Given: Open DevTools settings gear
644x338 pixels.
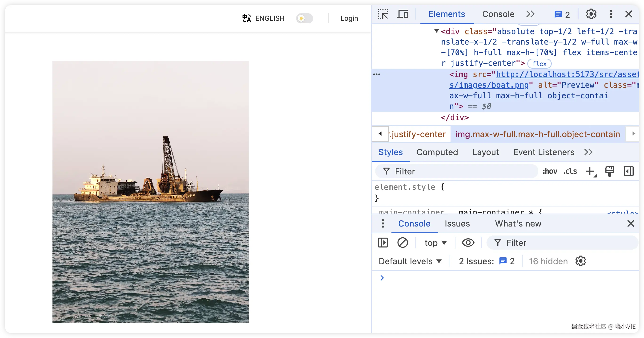Looking at the screenshot, I should tap(591, 14).
